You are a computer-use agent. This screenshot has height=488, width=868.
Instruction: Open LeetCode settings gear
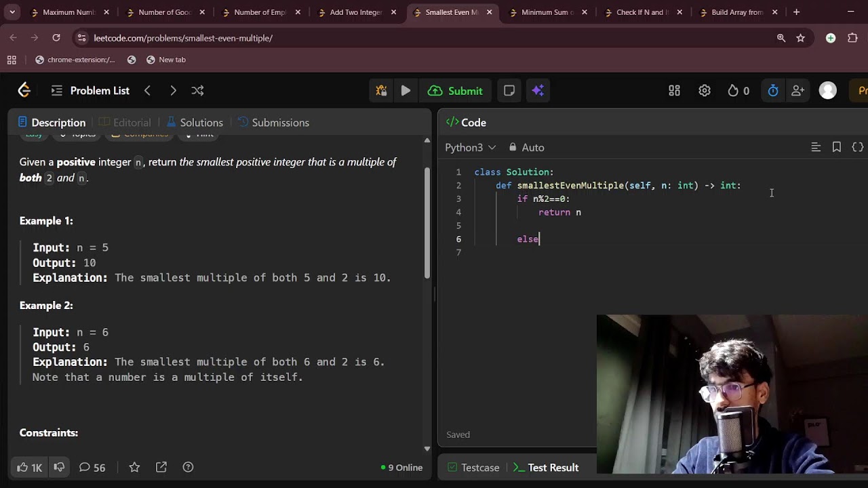point(705,91)
